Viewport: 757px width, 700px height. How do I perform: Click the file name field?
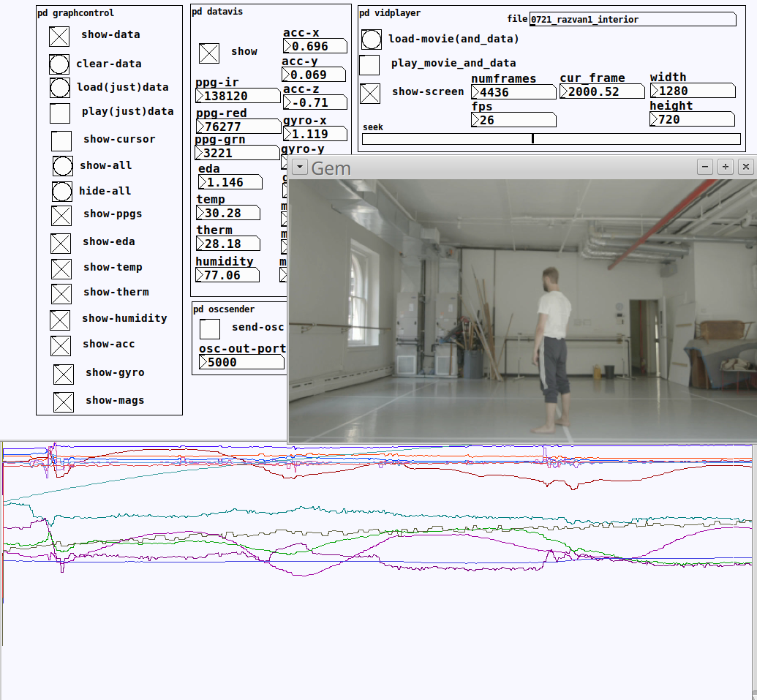pyautogui.click(x=632, y=19)
